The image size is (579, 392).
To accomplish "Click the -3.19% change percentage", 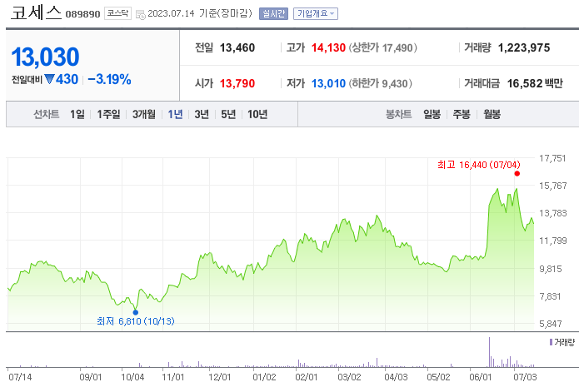I will pos(109,79).
